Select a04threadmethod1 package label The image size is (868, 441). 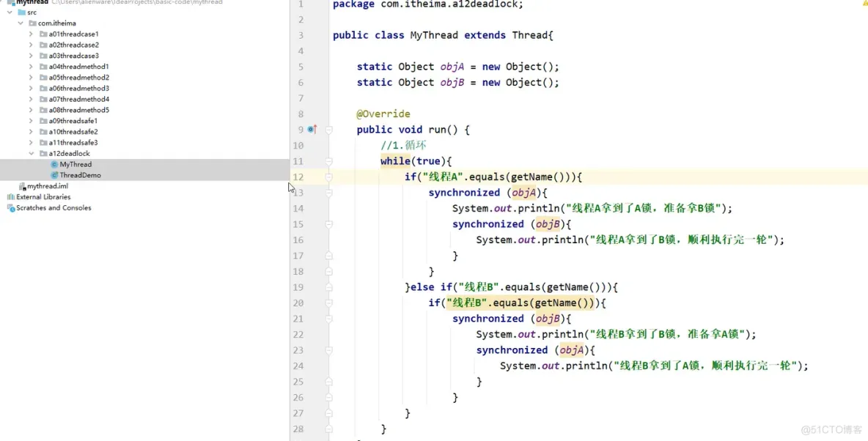78,67
